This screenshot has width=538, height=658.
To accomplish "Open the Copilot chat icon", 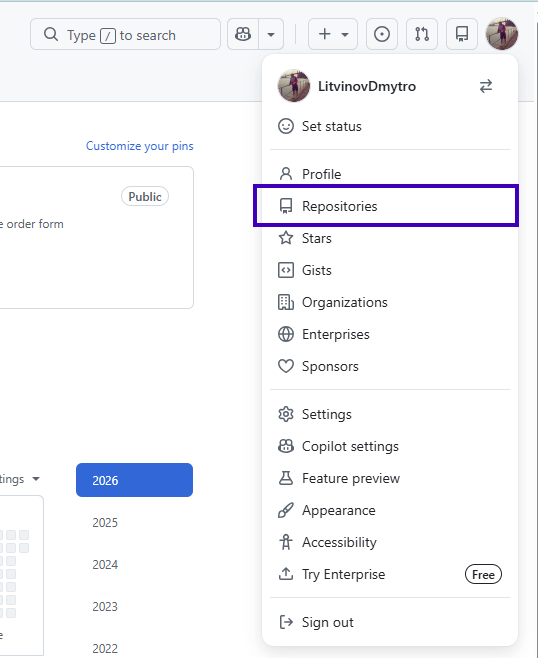I will pyautogui.click(x=243, y=34).
